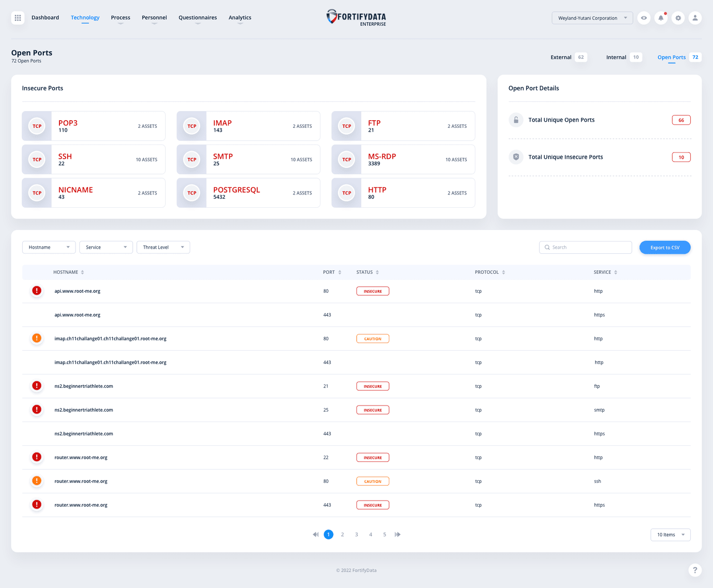The height and width of the screenshot is (588, 713).
Task: Open the Threat Level filter dropdown
Action: click(x=163, y=247)
